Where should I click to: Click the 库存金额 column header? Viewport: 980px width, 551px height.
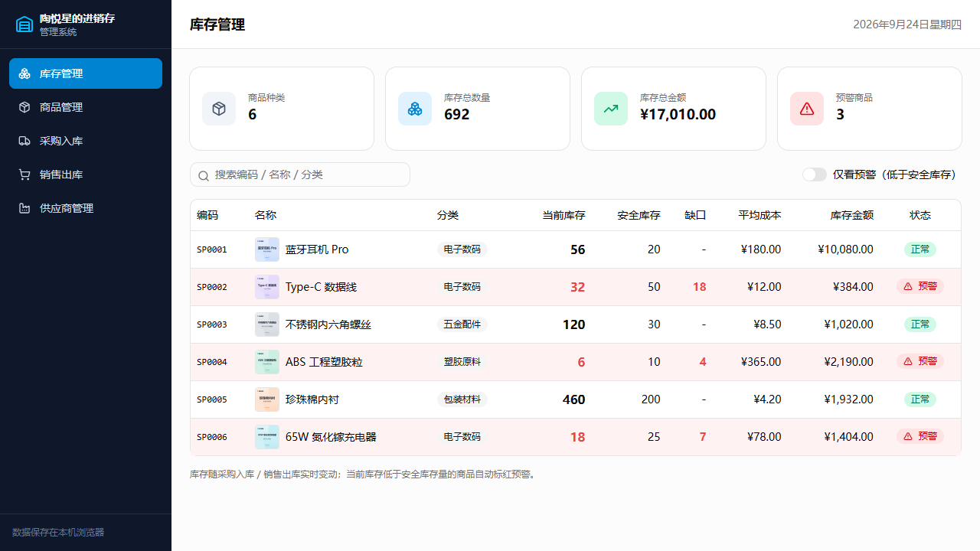851,215
